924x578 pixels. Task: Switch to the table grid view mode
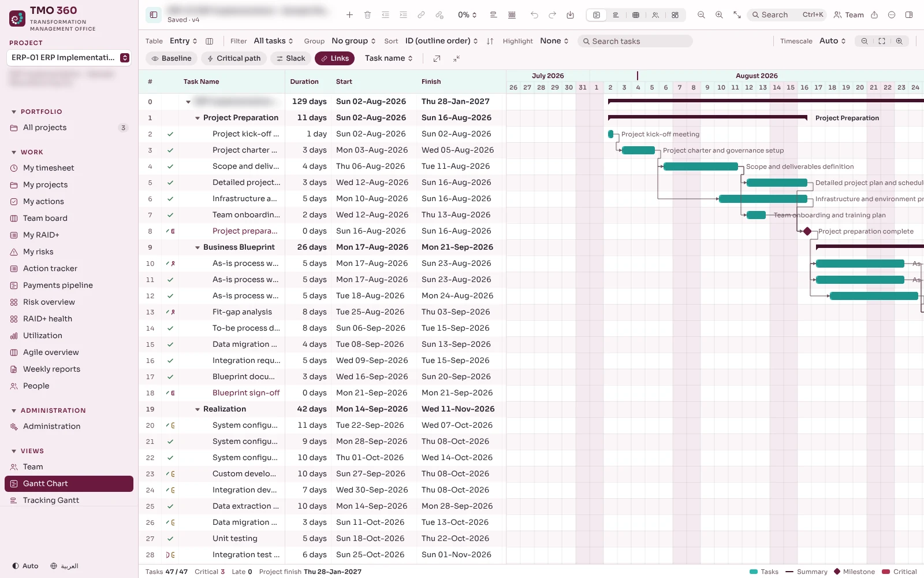pyautogui.click(x=636, y=15)
